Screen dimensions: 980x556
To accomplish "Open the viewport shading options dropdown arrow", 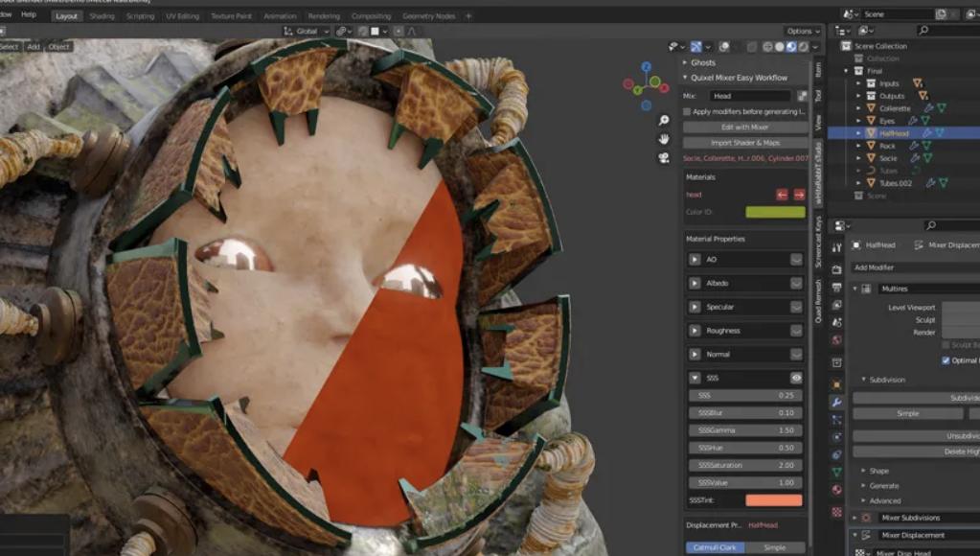I will [815, 46].
